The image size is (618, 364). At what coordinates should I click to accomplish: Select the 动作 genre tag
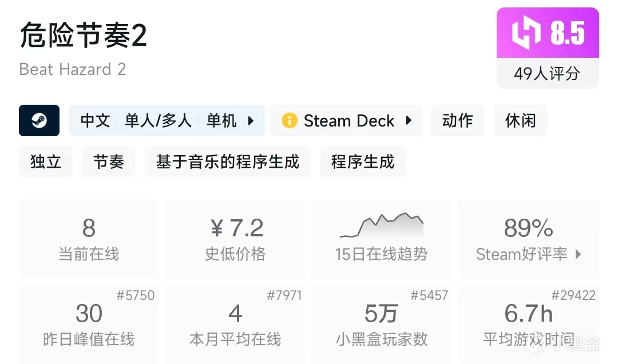457,121
